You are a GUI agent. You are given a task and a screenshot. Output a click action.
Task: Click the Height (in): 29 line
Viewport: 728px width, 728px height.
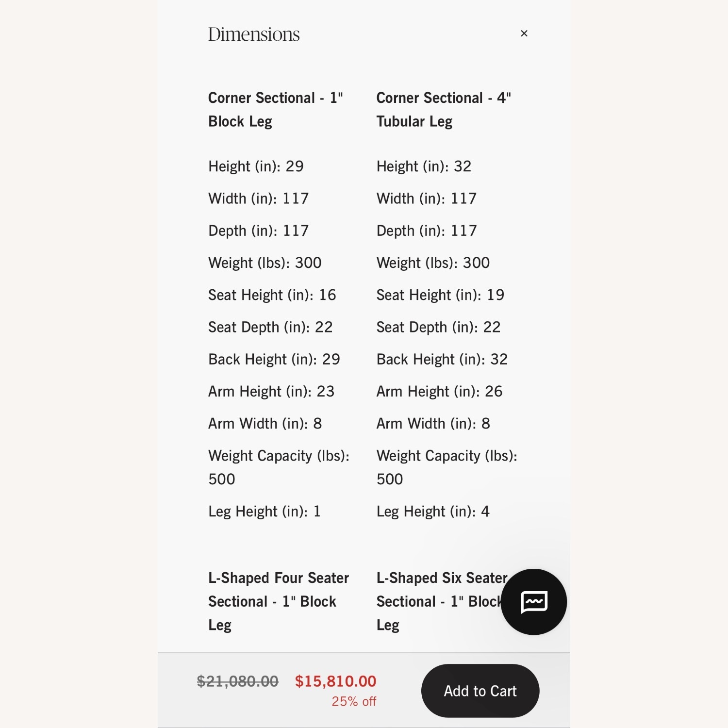(256, 166)
